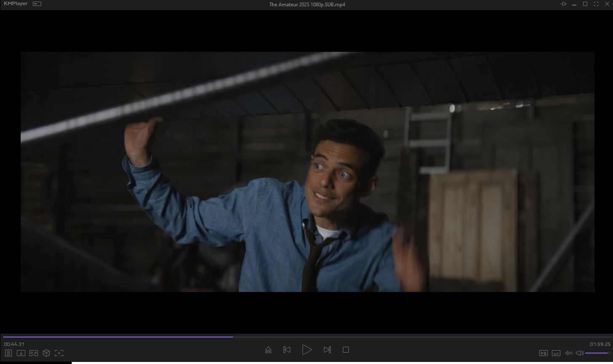The height and width of the screenshot is (364, 613).
Task: Enable VR headset viewing mode
Action: [x=34, y=353]
